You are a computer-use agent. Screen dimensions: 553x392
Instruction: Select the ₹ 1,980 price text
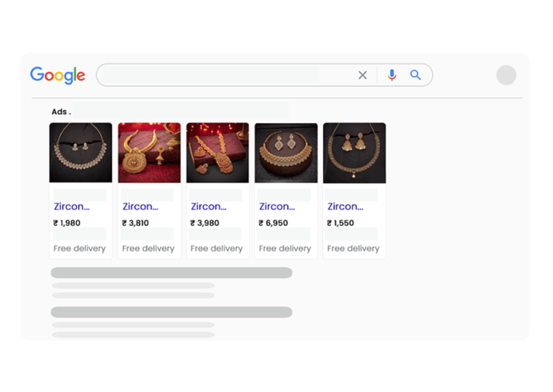(x=66, y=223)
